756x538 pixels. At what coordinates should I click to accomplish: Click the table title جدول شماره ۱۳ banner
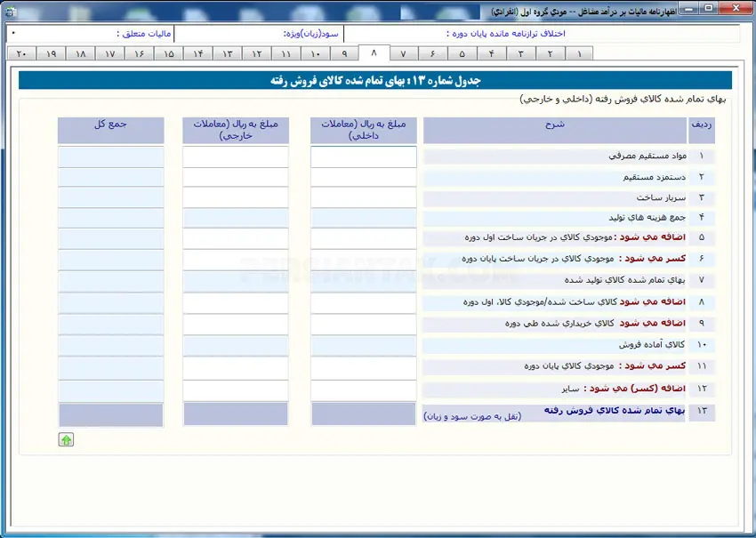(x=375, y=81)
